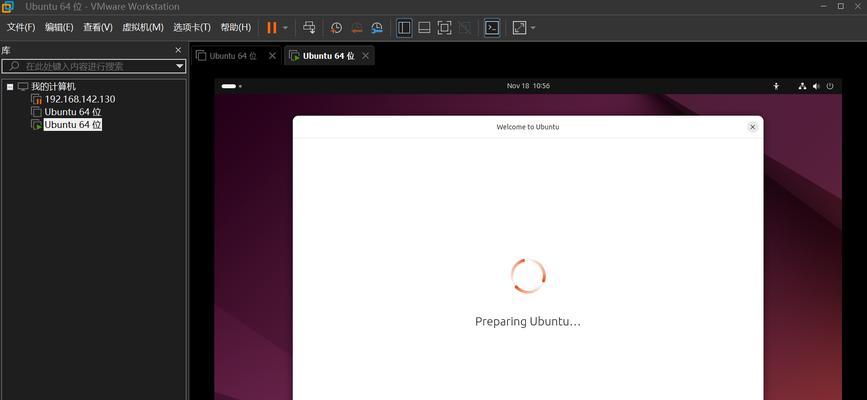Open the library search filter dropdown

click(180, 66)
